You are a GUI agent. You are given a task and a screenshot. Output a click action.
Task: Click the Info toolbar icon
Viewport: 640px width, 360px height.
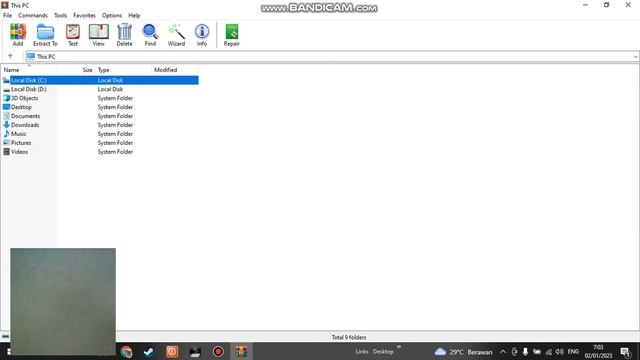[x=202, y=35]
